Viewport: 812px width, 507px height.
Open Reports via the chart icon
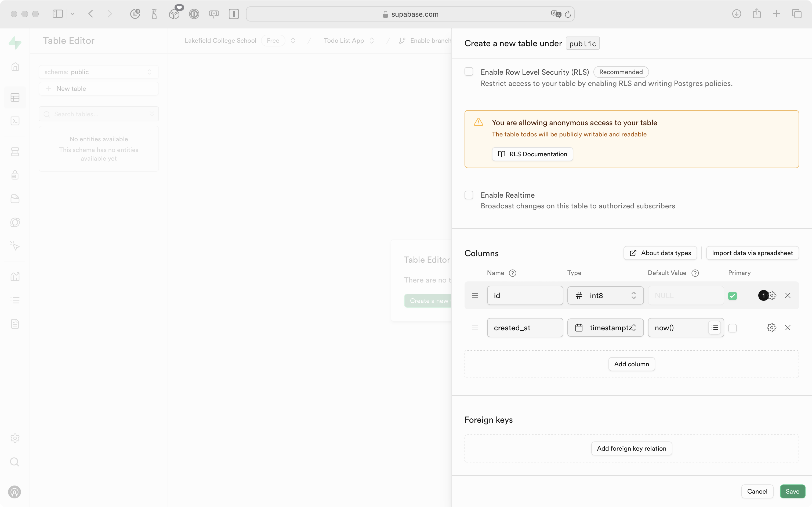pos(15,276)
